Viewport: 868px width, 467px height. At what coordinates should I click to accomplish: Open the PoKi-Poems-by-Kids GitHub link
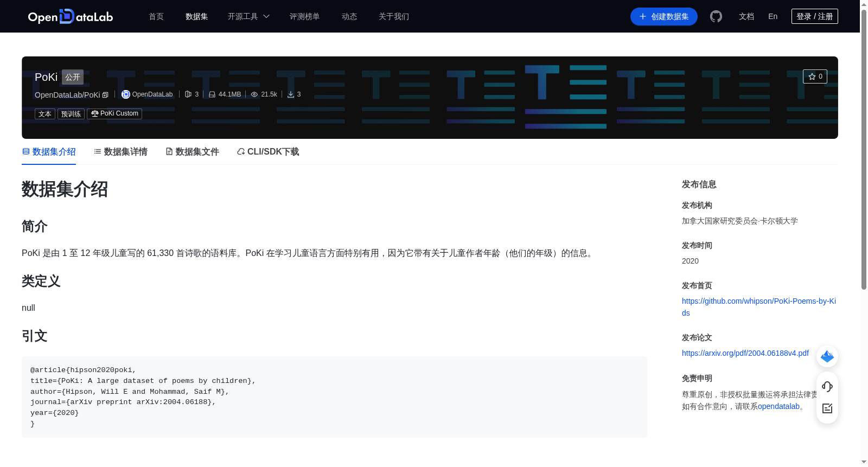pos(759,307)
